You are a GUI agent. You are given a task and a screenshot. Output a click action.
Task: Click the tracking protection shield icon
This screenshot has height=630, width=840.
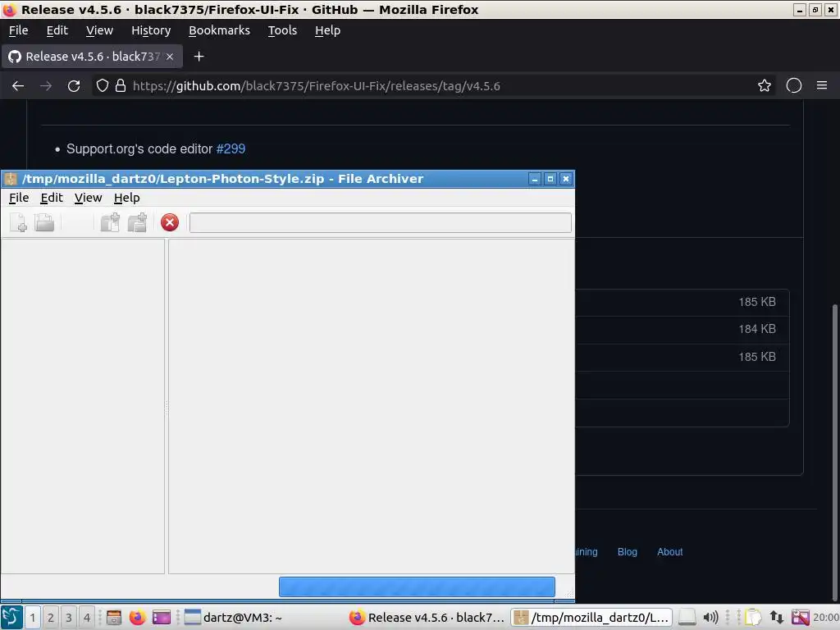[x=103, y=85]
